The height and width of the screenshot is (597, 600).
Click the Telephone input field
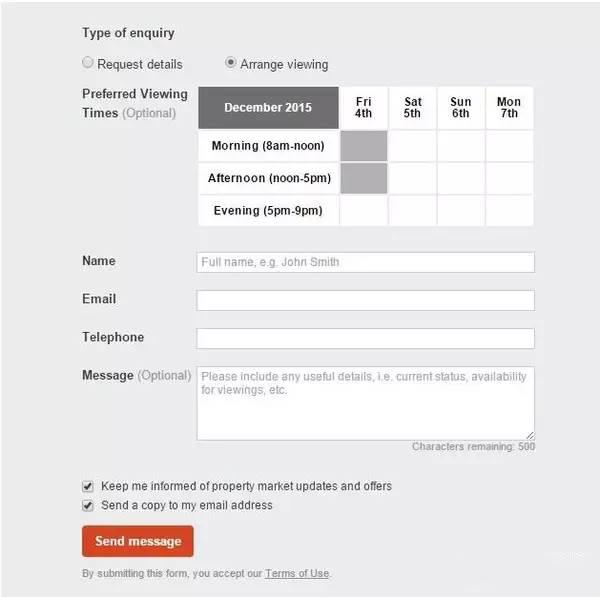click(365, 338)
